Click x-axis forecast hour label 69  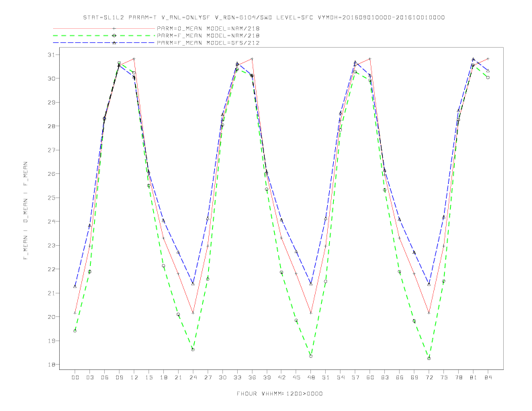coord(414,377)
